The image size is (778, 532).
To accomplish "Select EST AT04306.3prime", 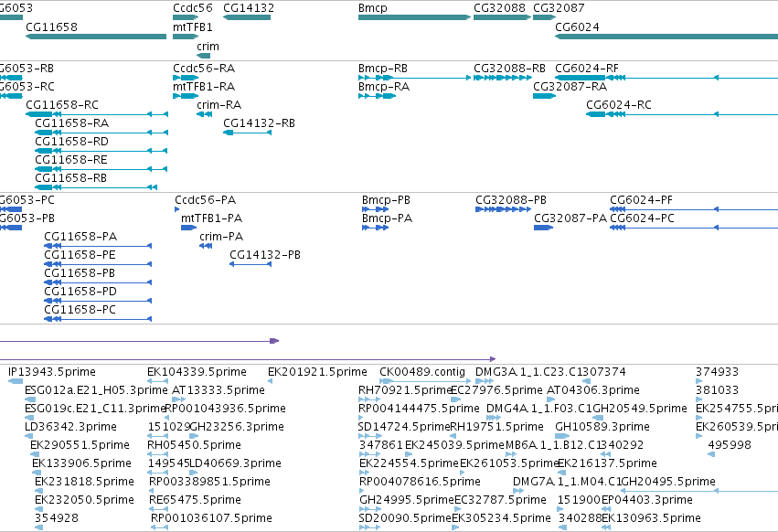I will click(550, 399).
